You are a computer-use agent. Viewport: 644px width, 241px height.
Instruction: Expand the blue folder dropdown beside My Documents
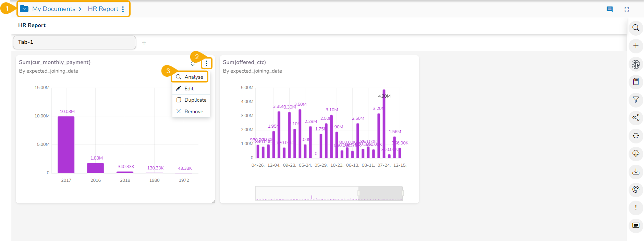coord(24,9)
